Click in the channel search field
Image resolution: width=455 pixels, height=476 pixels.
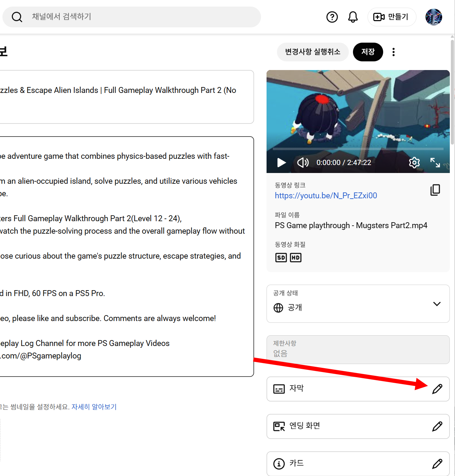click(132, 17)
